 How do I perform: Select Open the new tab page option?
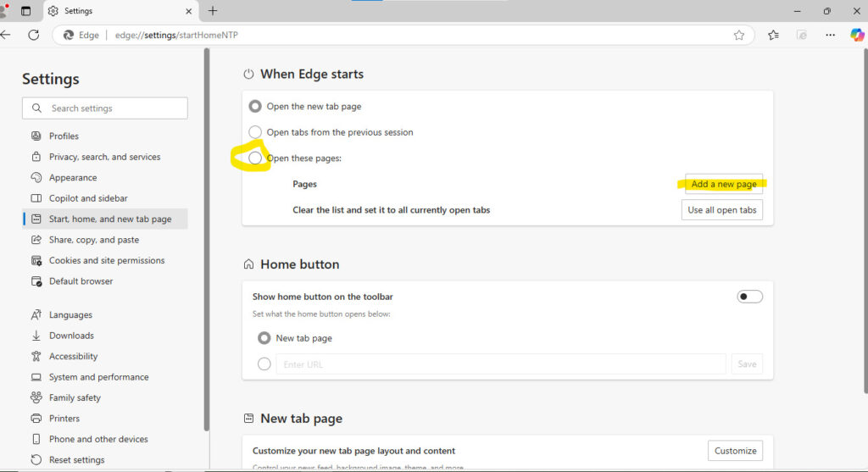tap(254, 106)
